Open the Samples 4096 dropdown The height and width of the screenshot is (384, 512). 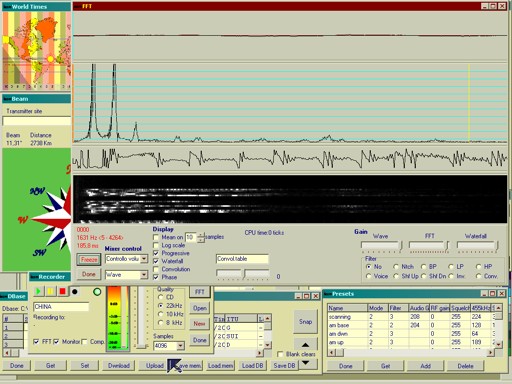(x=180, y=346)
